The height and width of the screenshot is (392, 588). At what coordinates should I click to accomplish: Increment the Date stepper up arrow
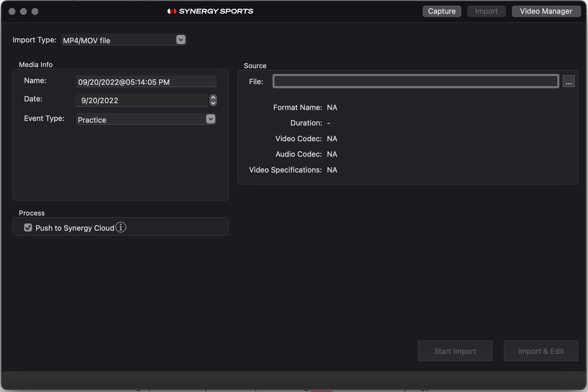[213, 97]
